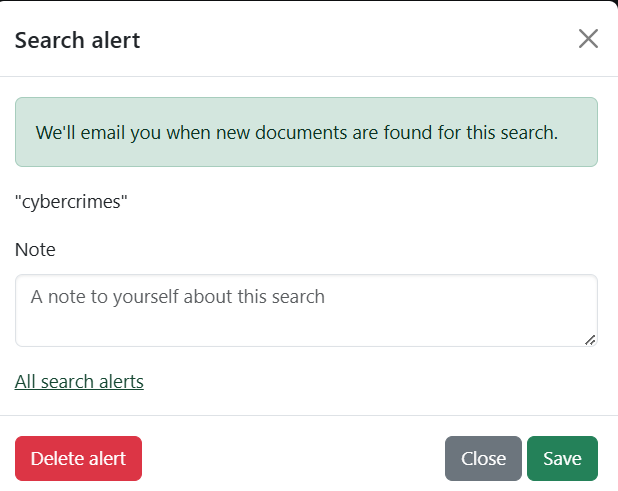Screen dimensions: 618x491
Task: Click the "We'll email you" message text
Action: [x=296, y=132]
